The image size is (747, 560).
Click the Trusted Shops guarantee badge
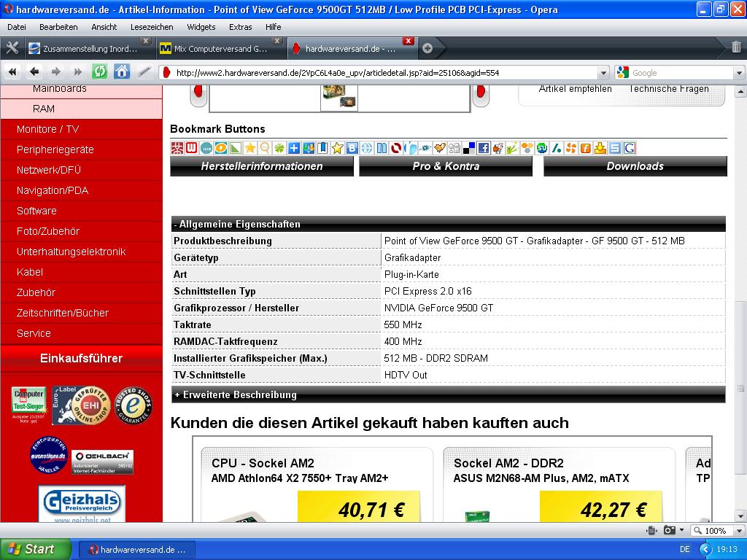(x=133, y=405)
